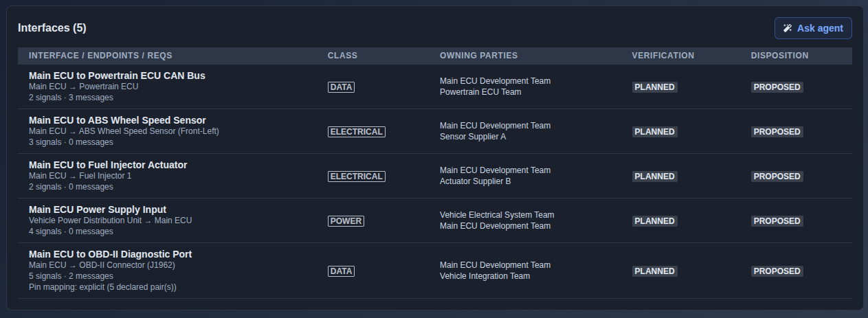868x318 pixels.
Task: Click DATA class badge for CAN Bus interface
Action: (x=341, y=87)
